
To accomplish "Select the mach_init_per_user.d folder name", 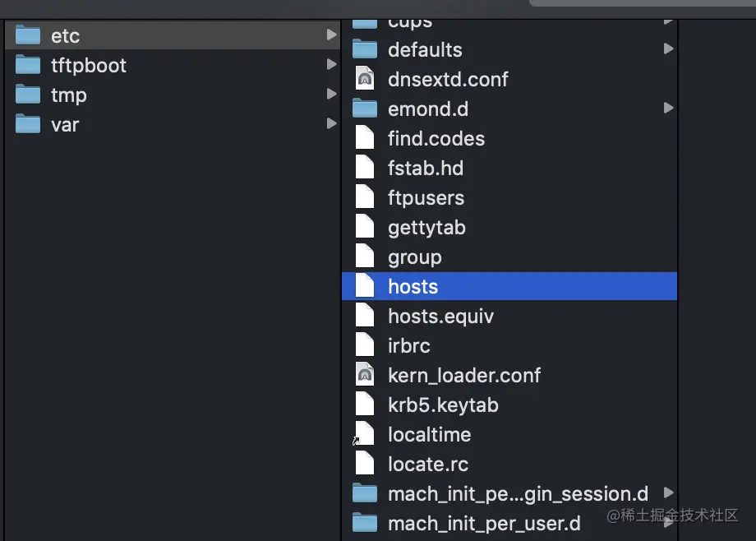I will [484, 524].
